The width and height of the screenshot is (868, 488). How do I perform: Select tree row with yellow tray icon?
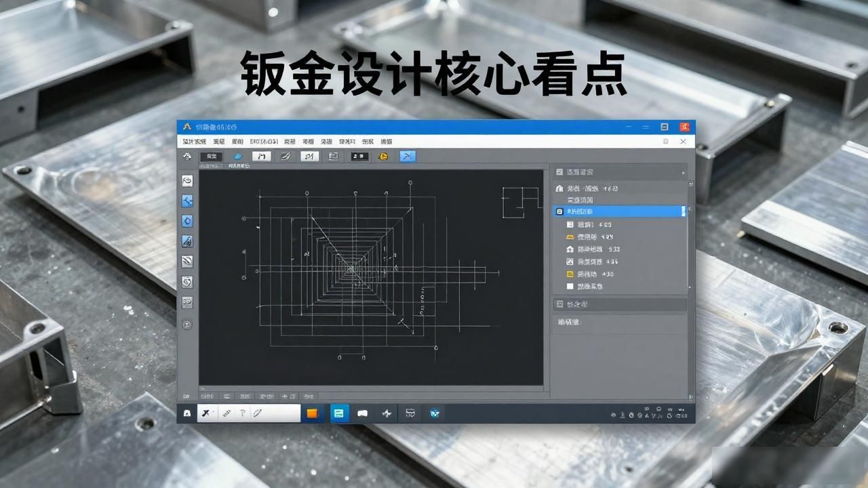620,237
